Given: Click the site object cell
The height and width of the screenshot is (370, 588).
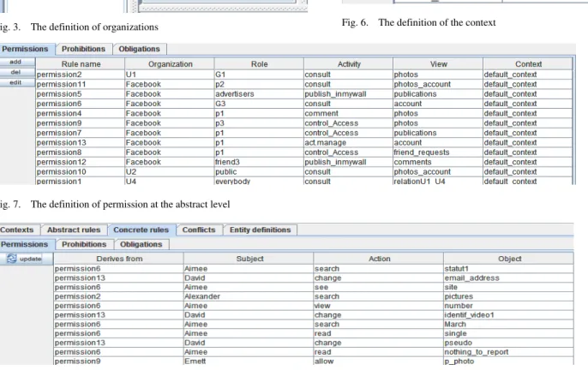Looking at the screenshot, I should coord(509,287).
